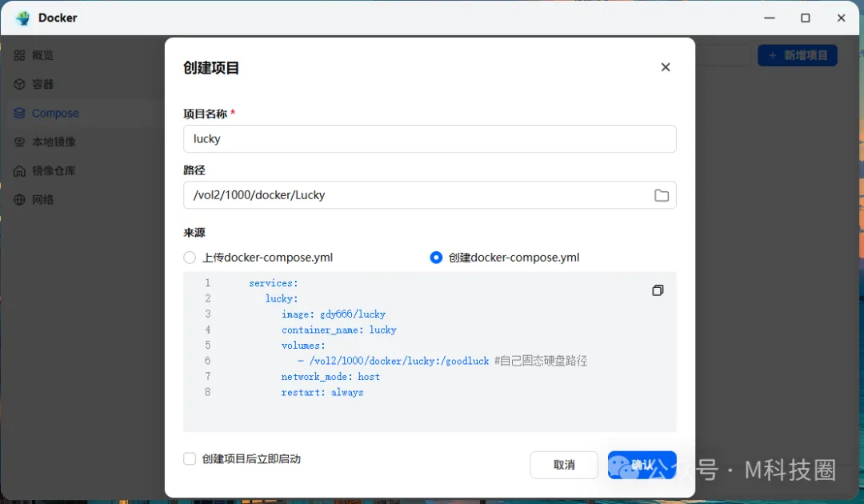Screen dimensions: 864x504
Task: Cancel the dialog via 取消
Action: click(x=564, y=465)
